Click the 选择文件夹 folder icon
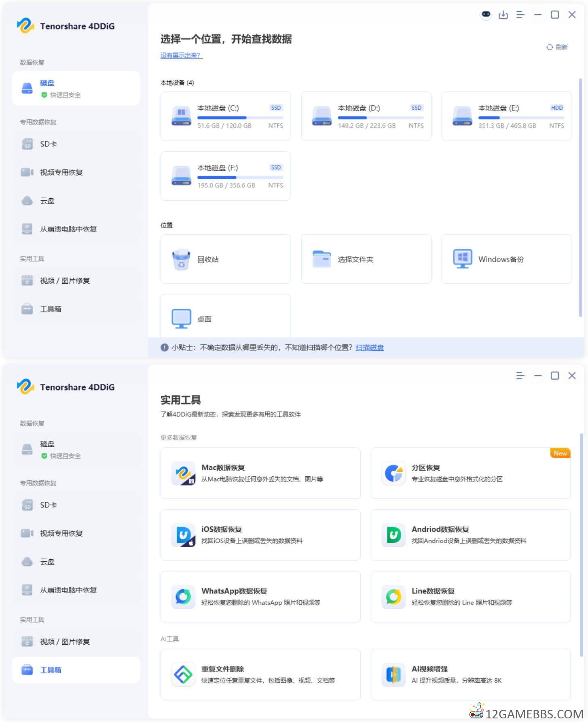588x722 pixels. coord(321,259)
